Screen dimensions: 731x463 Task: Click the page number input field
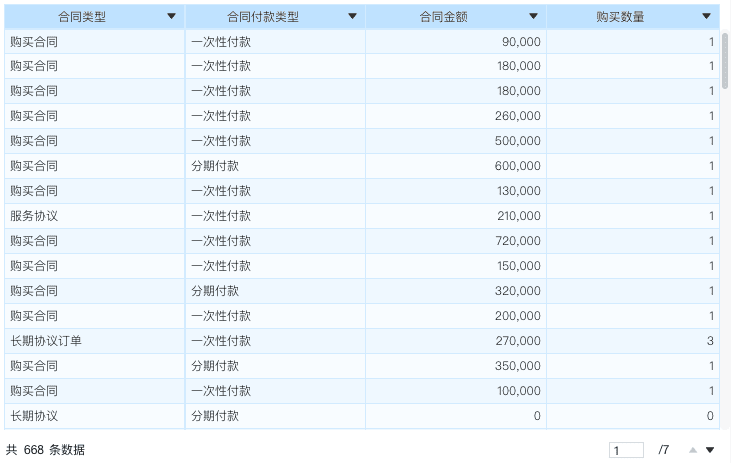(626, 450)
